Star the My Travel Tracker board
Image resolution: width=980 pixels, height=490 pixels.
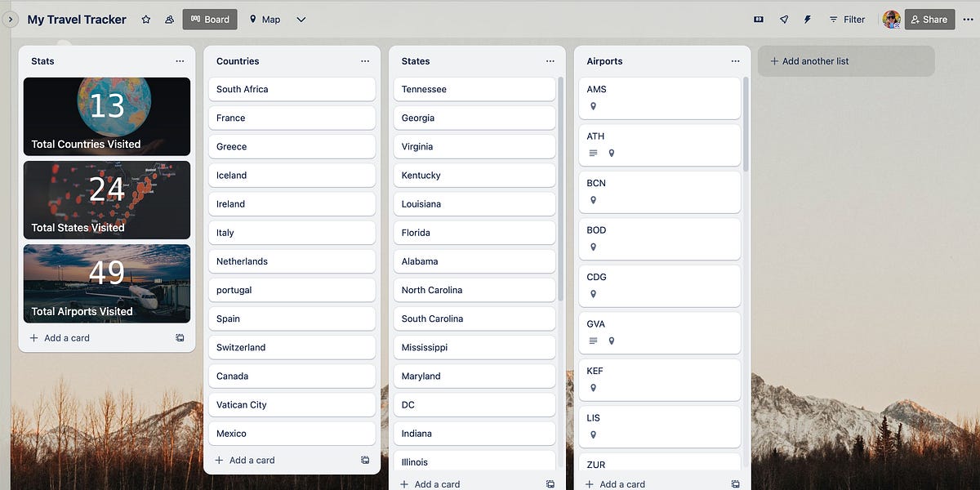145,19
